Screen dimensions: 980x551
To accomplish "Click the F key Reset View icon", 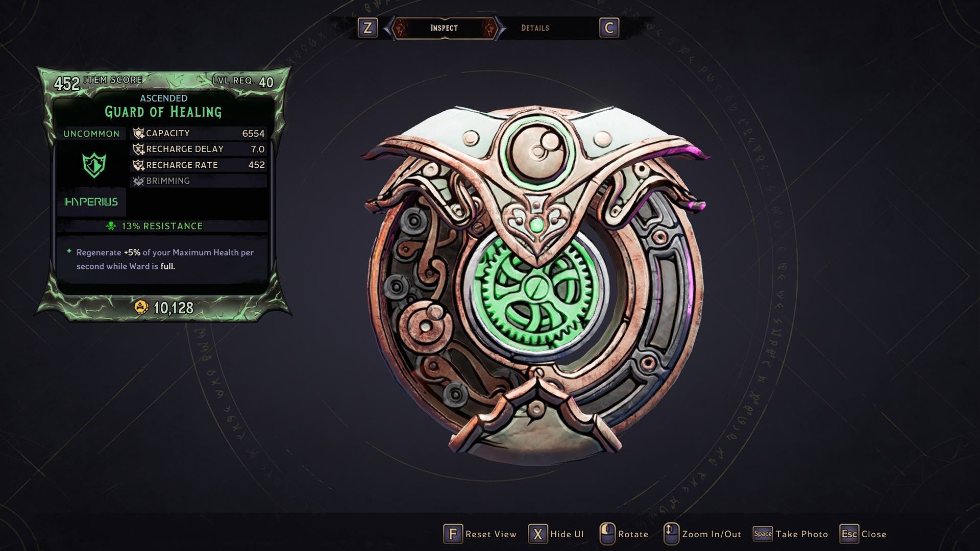I will coord(453,534).
